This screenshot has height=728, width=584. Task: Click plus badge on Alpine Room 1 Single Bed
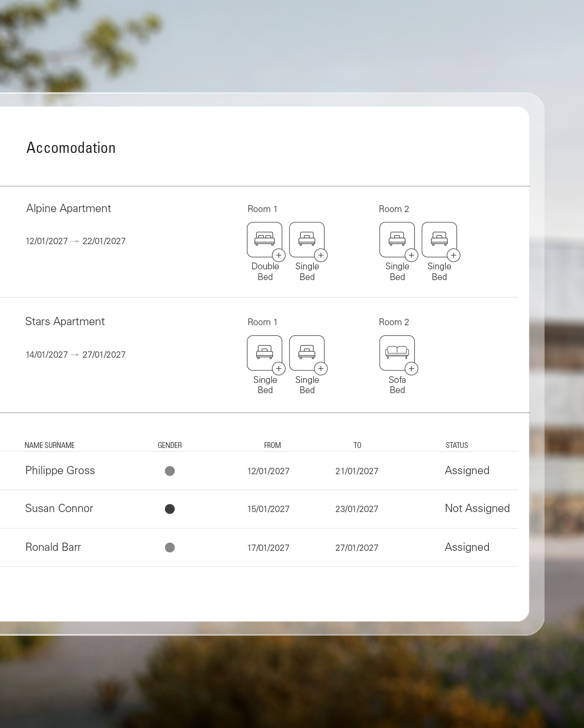click(x=321, y=255)
